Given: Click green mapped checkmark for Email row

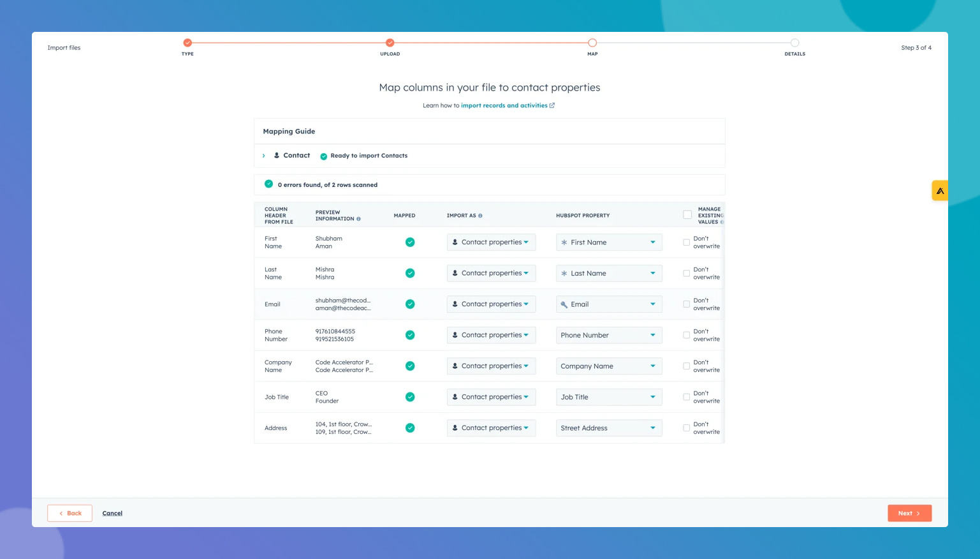Looking at the screenshot, I should [410, 304].
